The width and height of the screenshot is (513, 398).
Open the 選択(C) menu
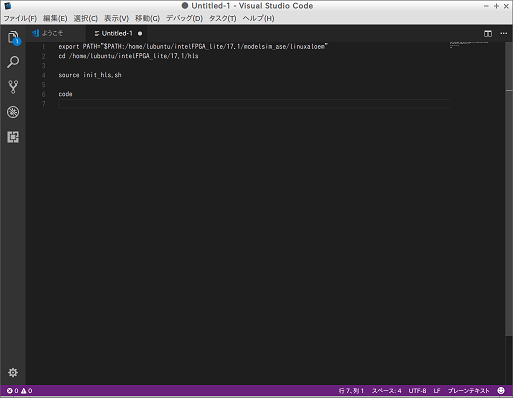click(86, 18)
